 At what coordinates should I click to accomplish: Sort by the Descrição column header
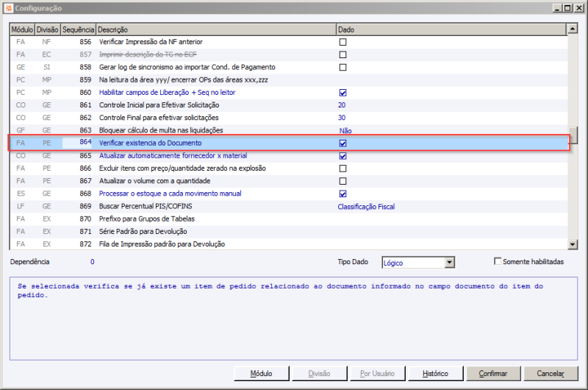pyautogui.click(x=216, y=29)
